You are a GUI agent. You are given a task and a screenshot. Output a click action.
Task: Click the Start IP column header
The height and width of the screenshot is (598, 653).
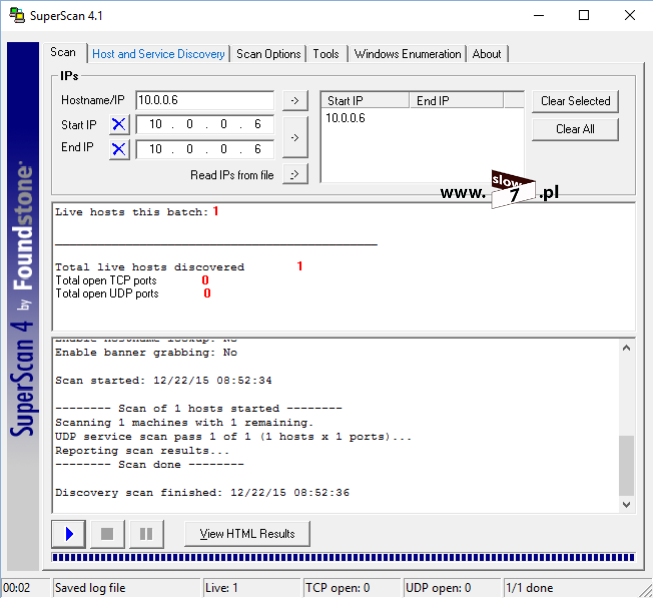(x=365, y=101)
